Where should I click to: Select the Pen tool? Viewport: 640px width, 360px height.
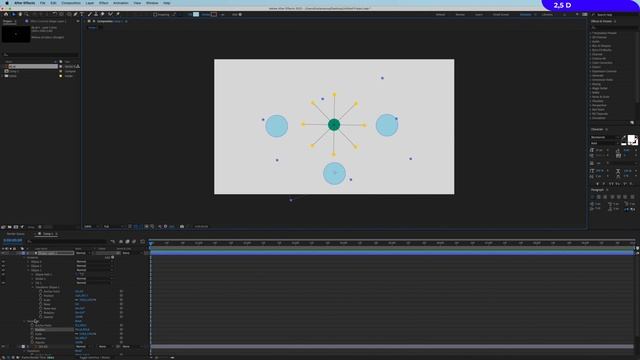(75, 14)
